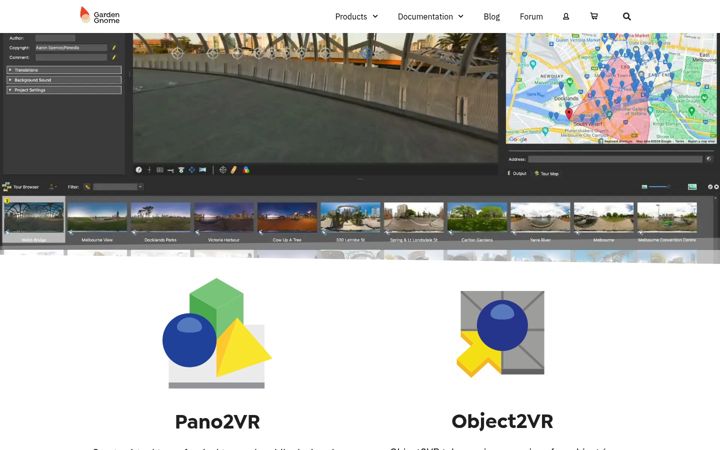720x450 pixels.
Task: Click the Comment text field
Action: (x=71, y=57)
